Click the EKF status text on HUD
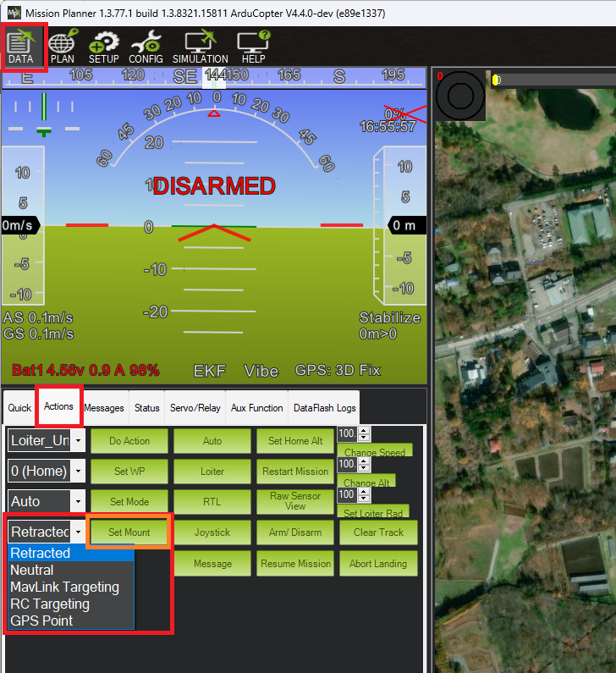 click(x=209, y=371)
